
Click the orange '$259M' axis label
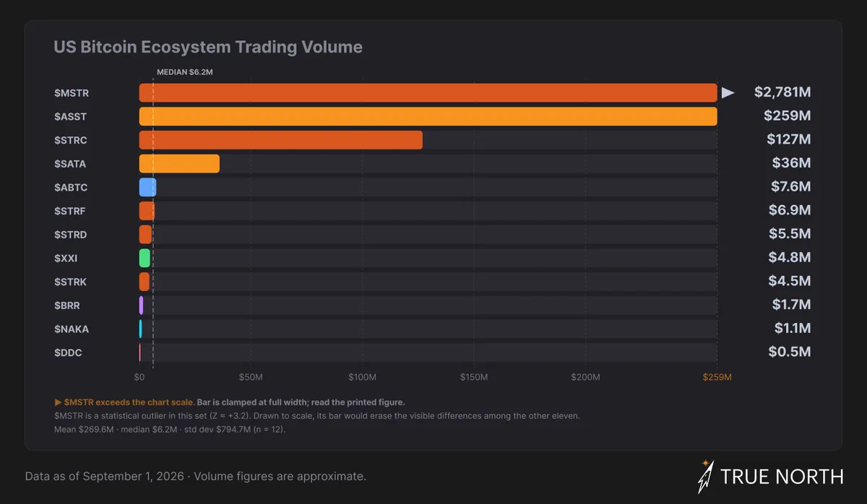click(x=717, y=377)
